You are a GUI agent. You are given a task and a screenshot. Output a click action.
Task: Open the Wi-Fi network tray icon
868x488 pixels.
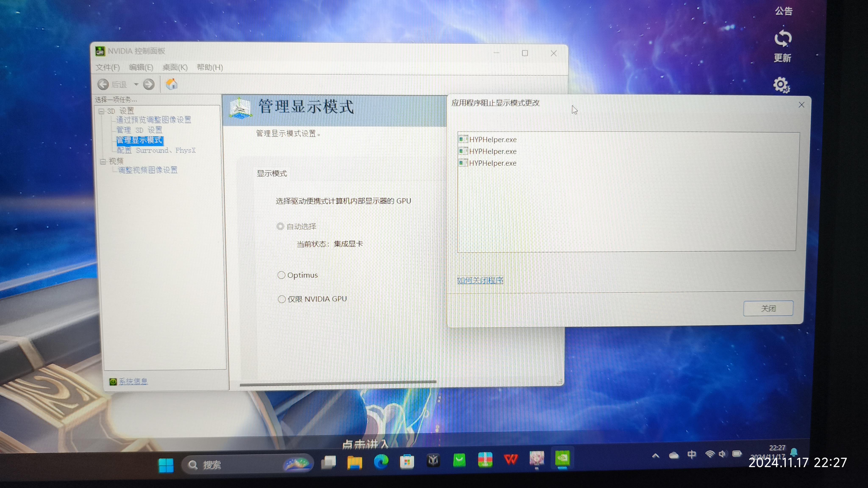click(710, 454)
